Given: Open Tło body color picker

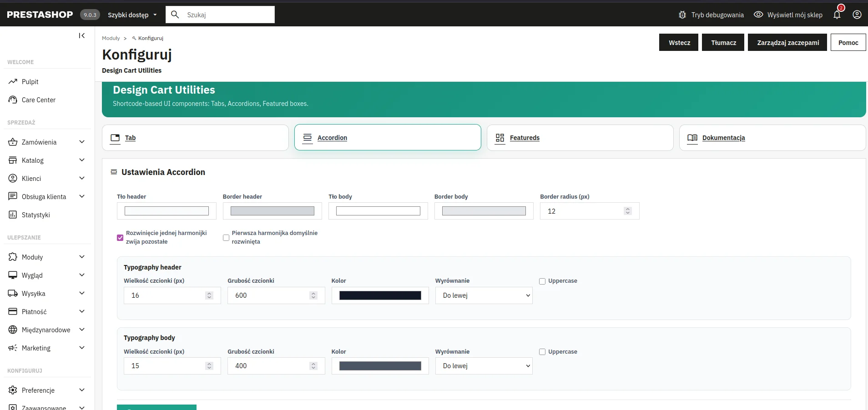Looking at the screenshot, I should [x=378, y=211].
